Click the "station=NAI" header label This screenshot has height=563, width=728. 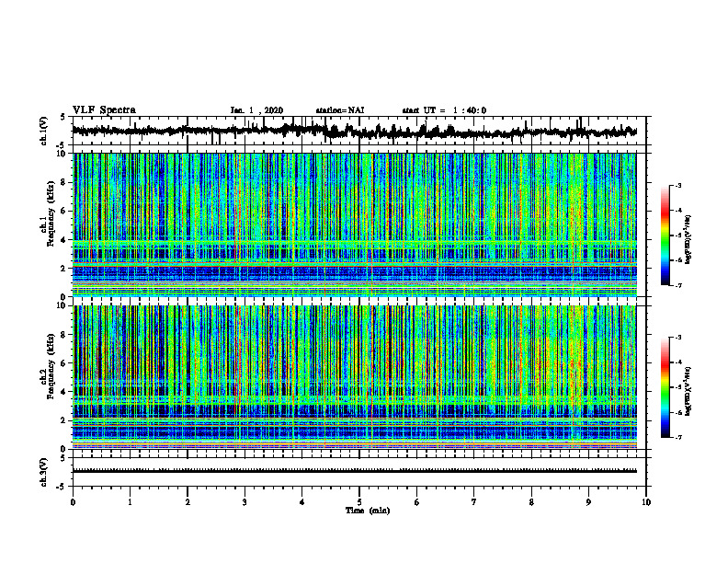pyautogui.click(x=340, y=110)
